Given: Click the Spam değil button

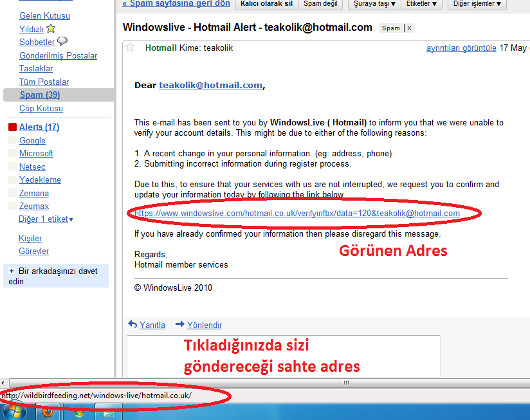Looking at the screenshot, I should tap(320, 4).
